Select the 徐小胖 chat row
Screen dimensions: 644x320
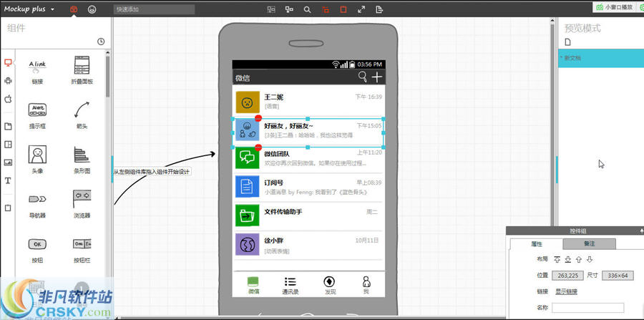click(x=308, y=244)
